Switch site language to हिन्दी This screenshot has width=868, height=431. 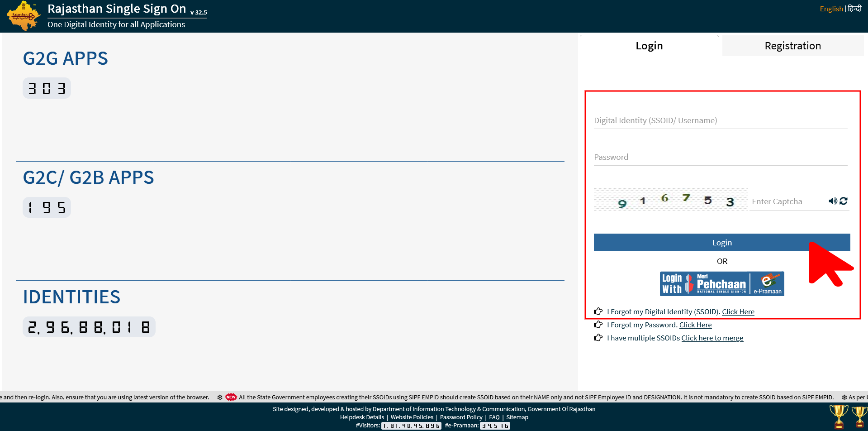pos(855,8)
